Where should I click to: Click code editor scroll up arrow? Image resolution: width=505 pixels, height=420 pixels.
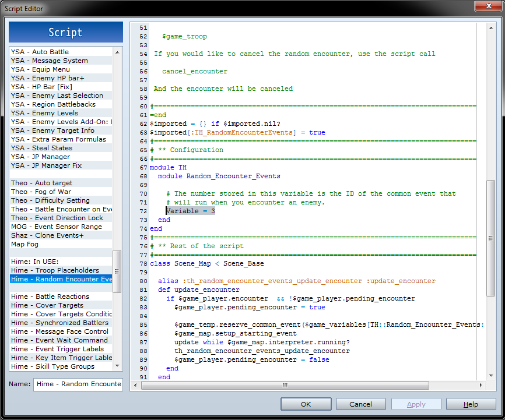(x=491, y=28)
